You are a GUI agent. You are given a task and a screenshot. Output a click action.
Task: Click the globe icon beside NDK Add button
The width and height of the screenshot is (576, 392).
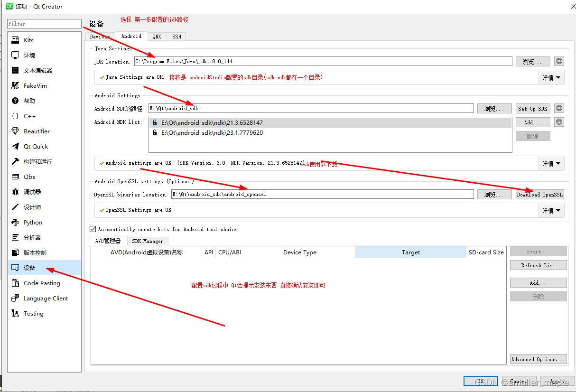coord(559,122)
